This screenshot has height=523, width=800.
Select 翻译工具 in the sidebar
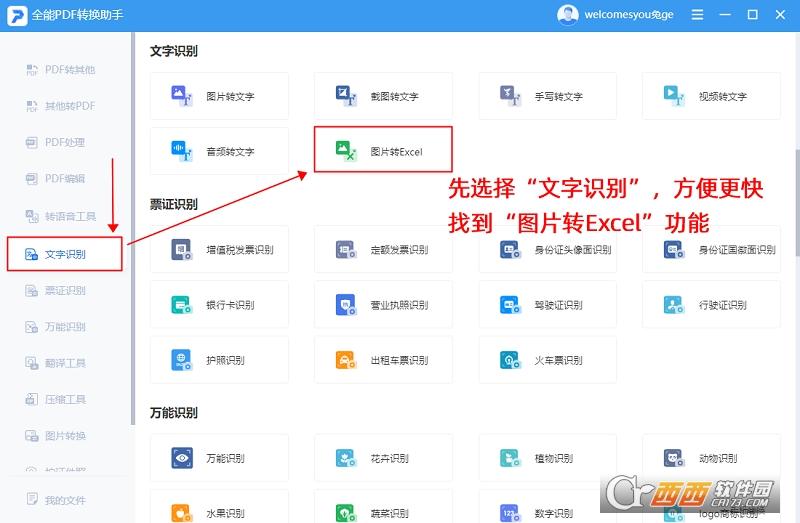pos(55,363)
